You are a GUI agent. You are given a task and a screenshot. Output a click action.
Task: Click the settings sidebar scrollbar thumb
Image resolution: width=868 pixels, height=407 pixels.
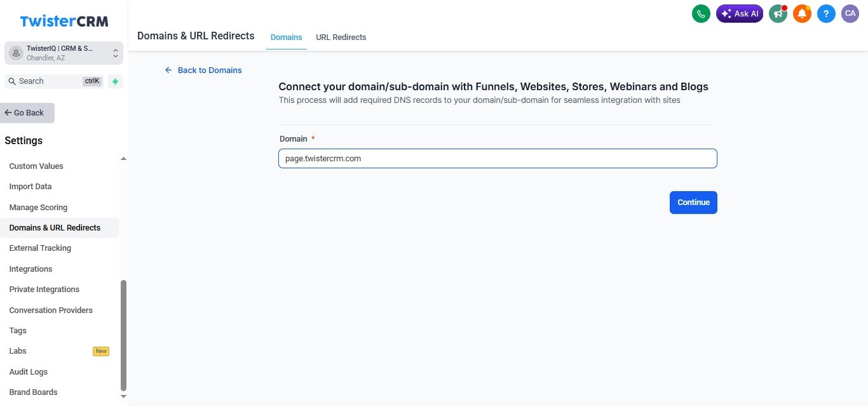[123, 335]
